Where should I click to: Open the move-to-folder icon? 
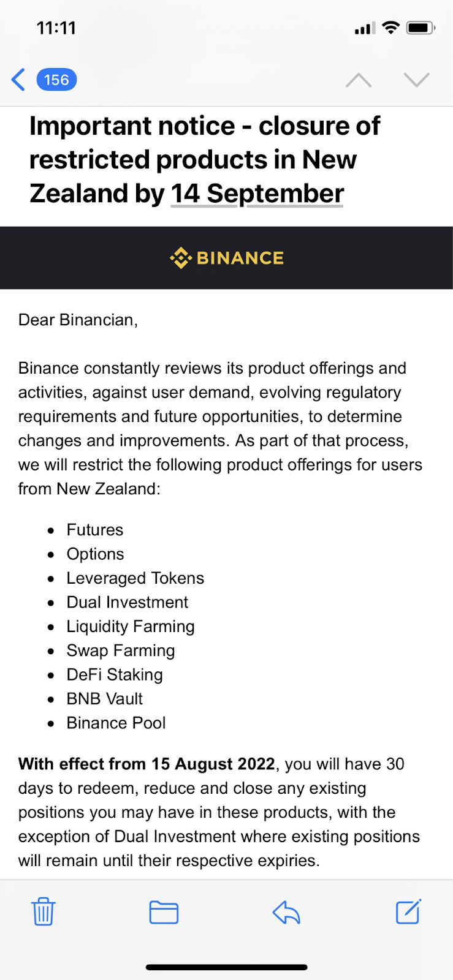(164, 912)
